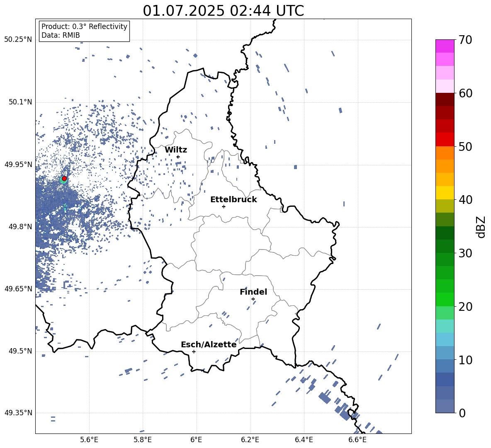The image size is (491, 448).
Task: Click the Esch/Alzette station cross marker
Action: pyautogui.click(x=194, y=351)
